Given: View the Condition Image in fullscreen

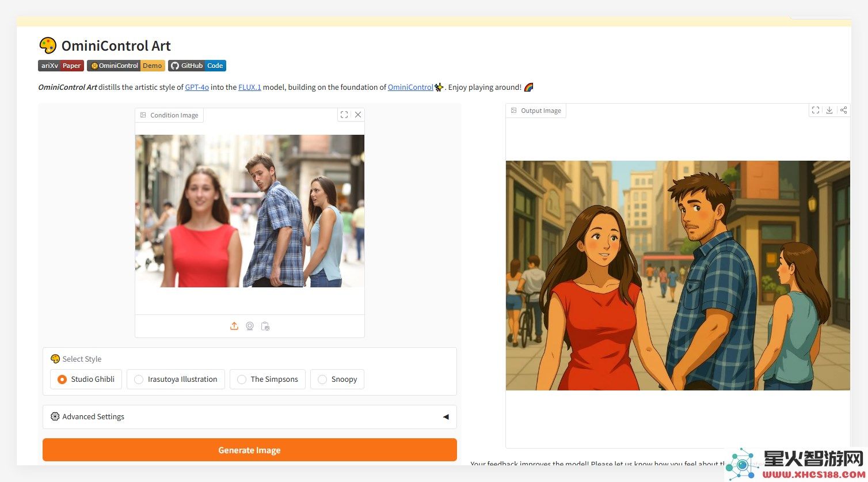Looking at the screenshot, I should tap(344, 115).
